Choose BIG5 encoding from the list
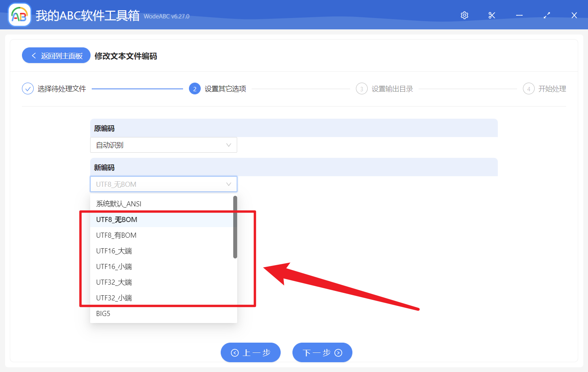Screen dimensions: 588x372 pyautogui.click(x=103, y=313)
